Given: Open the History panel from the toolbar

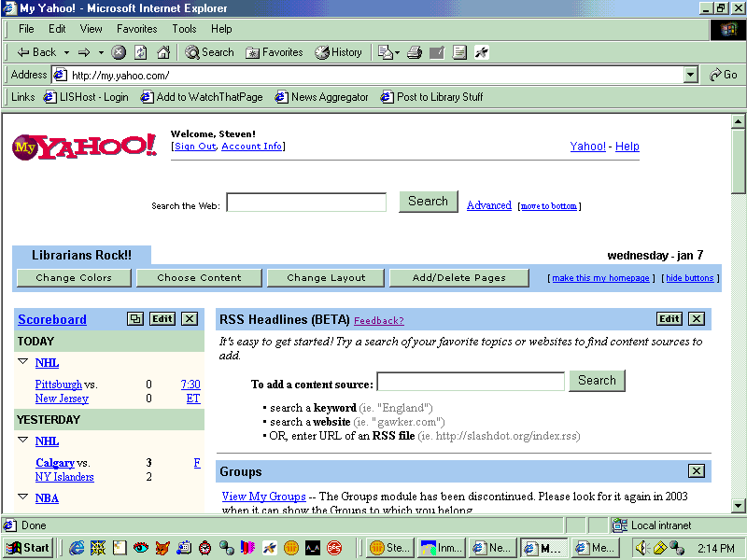Looking at the screenshot, I should pos(338,52).
